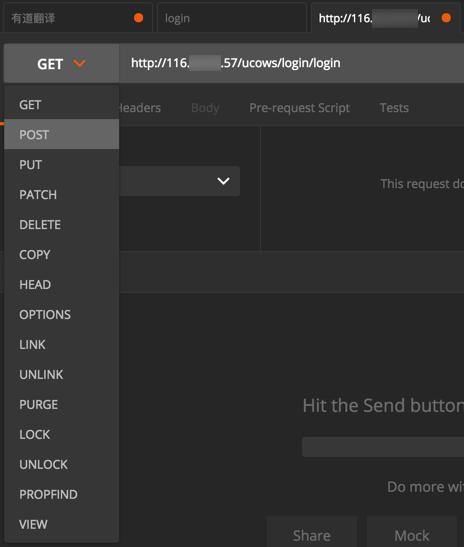Click the unsaved dot on http://116 tab
Viewport: 464px width, 547px height.
(x=446, y=18)
